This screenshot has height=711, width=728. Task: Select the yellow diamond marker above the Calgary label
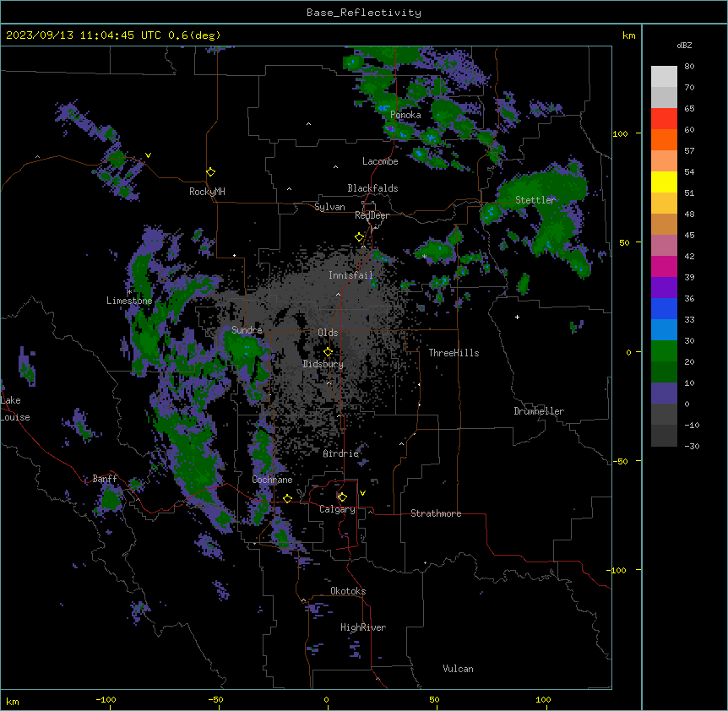342,497
